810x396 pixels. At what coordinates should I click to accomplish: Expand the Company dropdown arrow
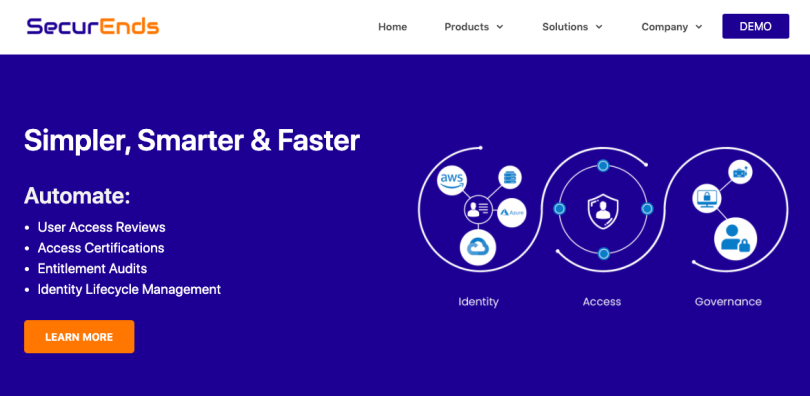click(699, 27)
